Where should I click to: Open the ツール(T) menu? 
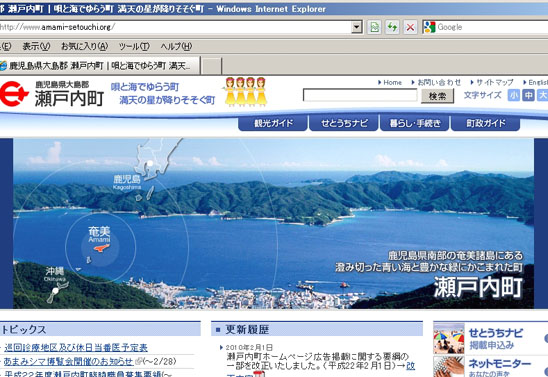click(134, 46)
